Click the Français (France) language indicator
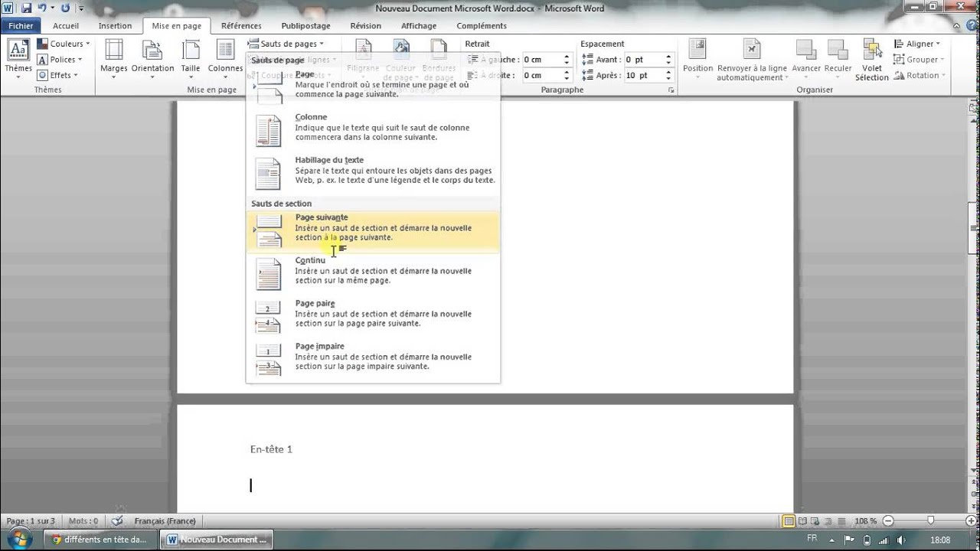The image size is (980, 551). point(165,521)
